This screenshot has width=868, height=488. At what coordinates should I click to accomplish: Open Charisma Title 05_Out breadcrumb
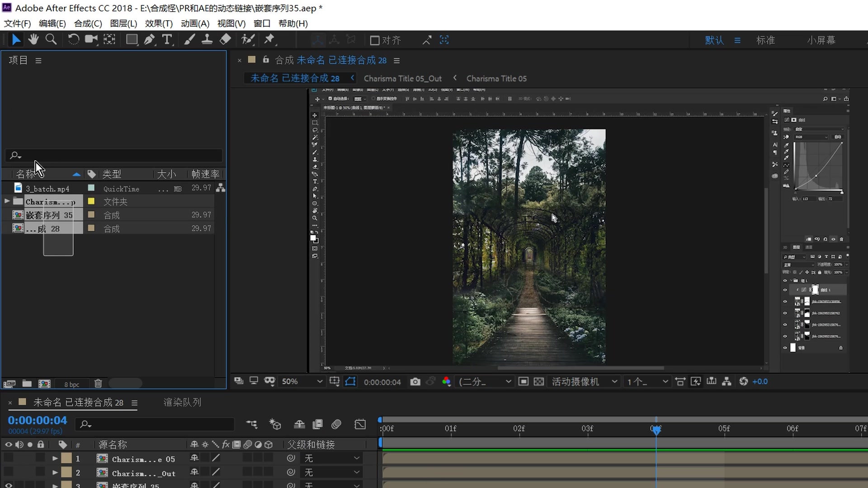[402, 79]
